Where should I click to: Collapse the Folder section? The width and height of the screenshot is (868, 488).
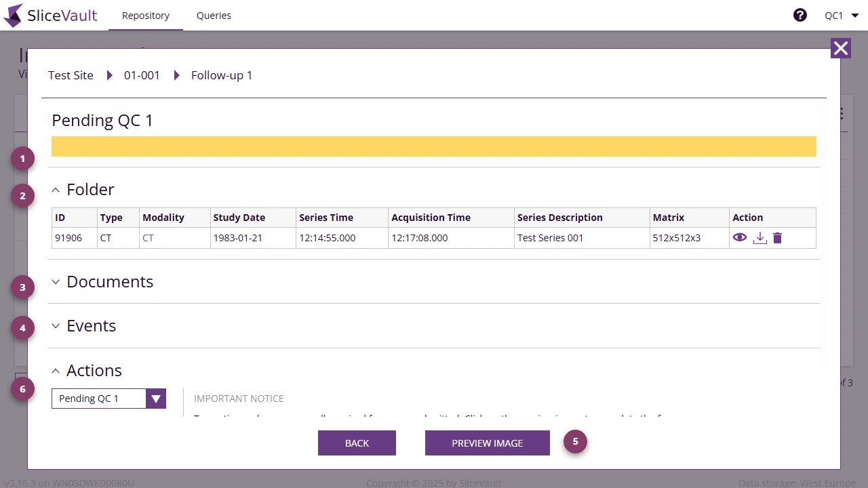point(56,190)
